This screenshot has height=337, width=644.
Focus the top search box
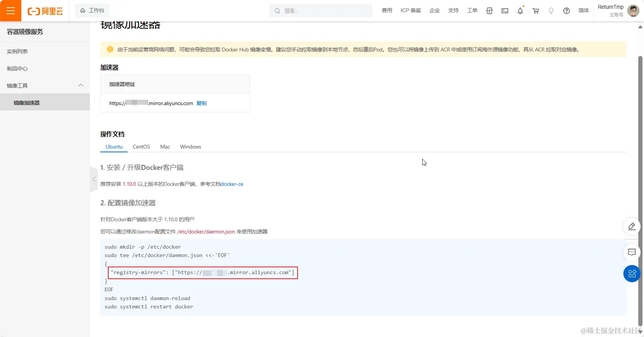(321, 11)
